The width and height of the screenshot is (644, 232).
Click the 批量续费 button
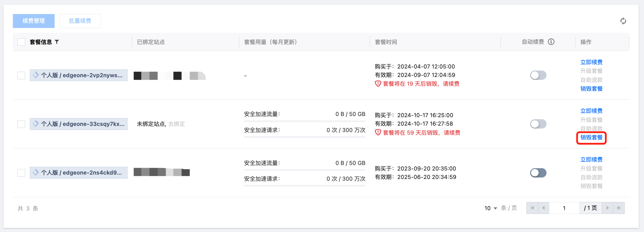(80, 21)
